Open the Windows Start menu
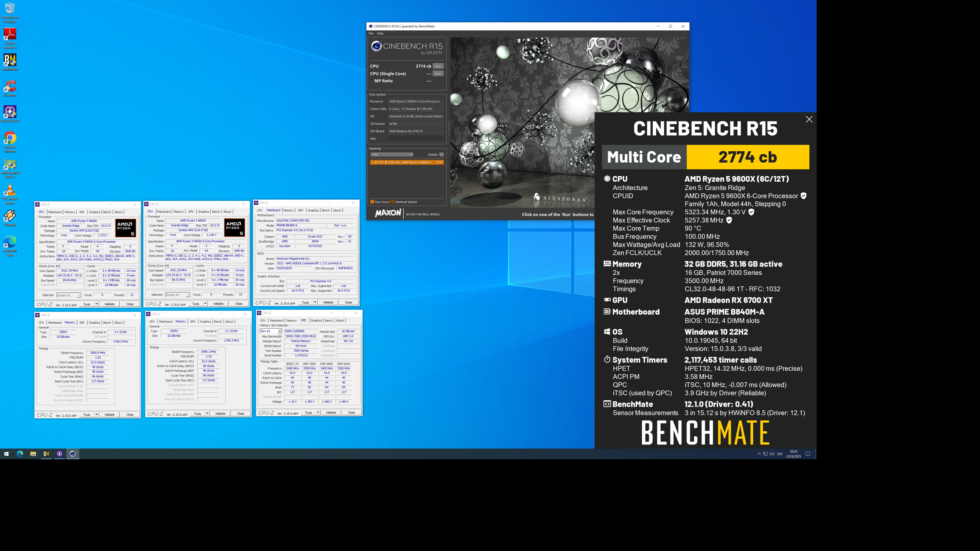This screenshot has width=980, height=551. [6, 454]
